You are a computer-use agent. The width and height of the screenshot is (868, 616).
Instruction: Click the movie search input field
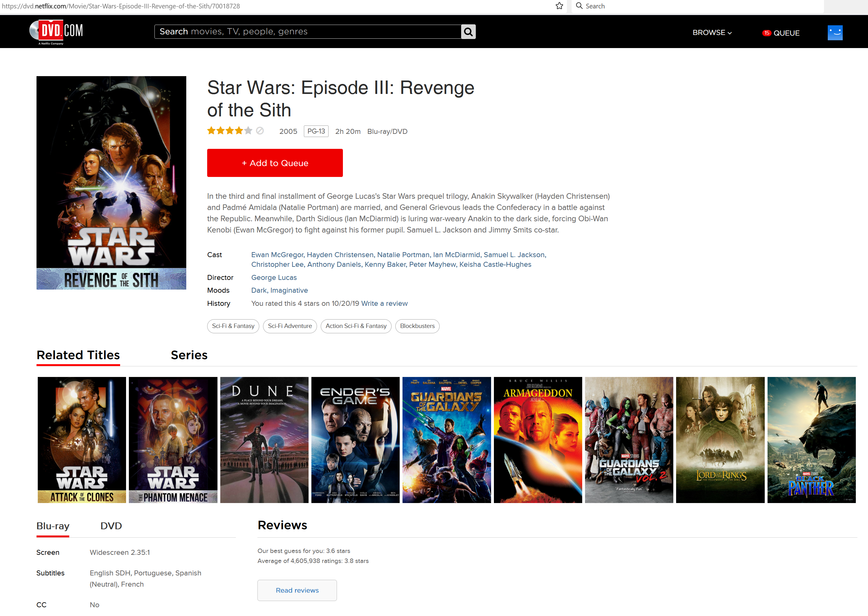click(x=308, y=32)
